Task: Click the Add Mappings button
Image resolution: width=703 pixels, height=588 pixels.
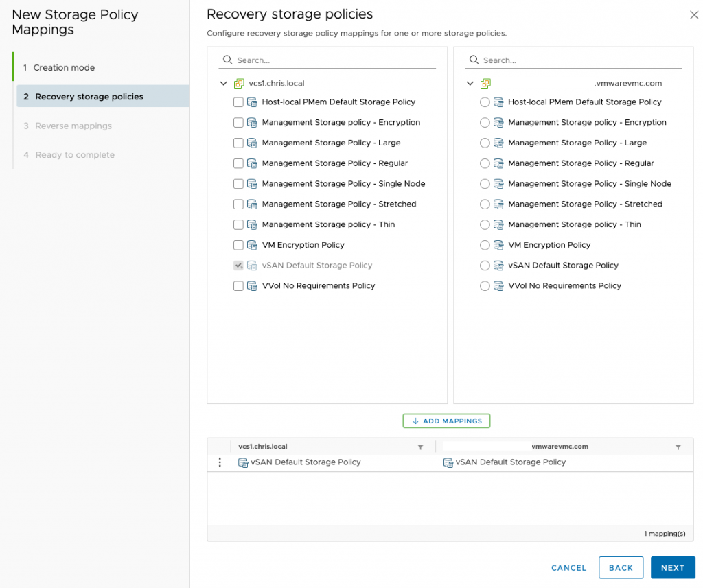Action: 446,421
